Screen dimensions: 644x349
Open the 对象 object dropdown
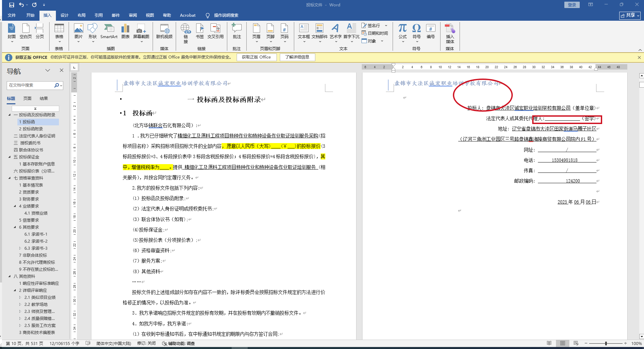[x=382, y=41]
